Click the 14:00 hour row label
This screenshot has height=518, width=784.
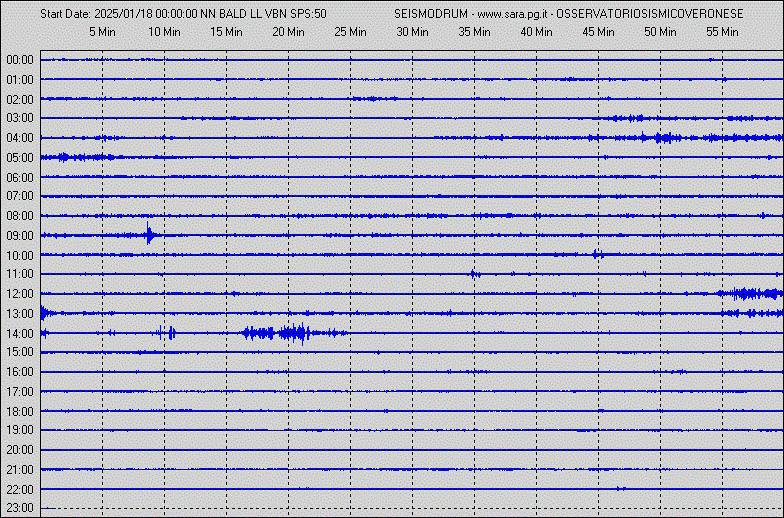[x=20, y=334]
